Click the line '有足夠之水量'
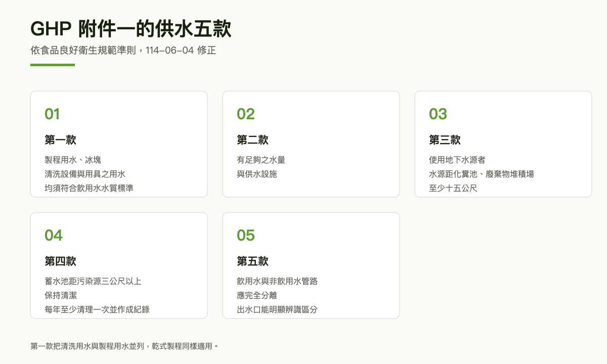Image resolution: width=607 pixels, height=364 pixels. 261,160
